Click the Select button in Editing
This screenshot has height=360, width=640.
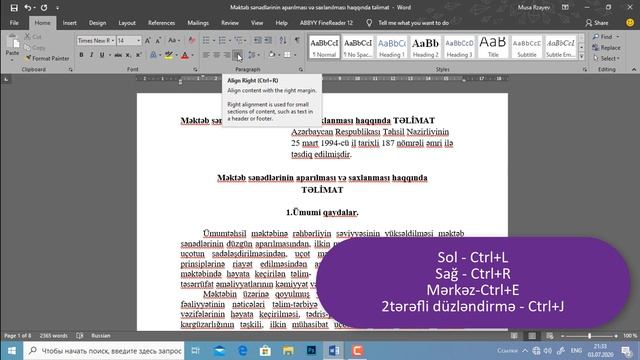click(607, 58)
